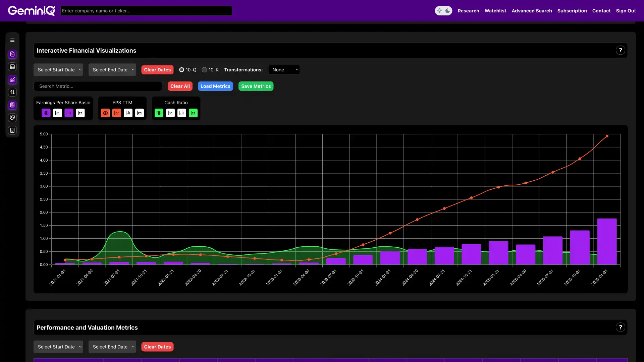Switch Cash Ratio to line chart display

pos(170,113)
